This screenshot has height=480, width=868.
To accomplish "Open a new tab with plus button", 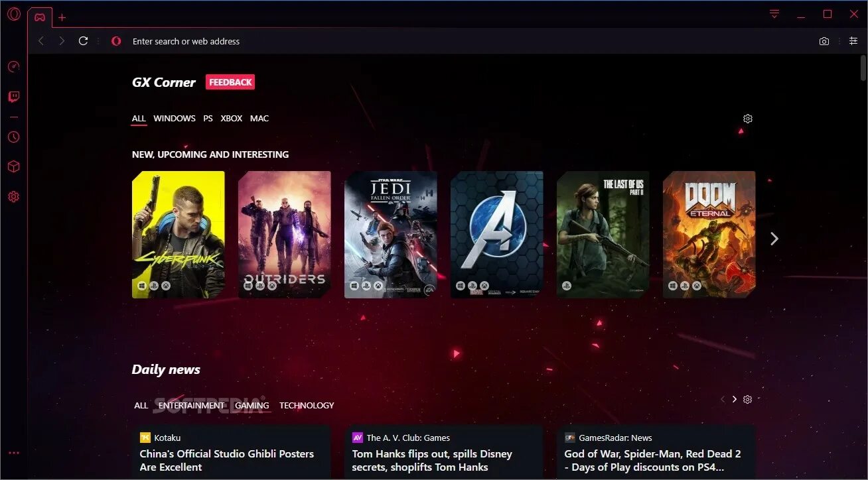I will pyautogui.click(x=62, y=18).
